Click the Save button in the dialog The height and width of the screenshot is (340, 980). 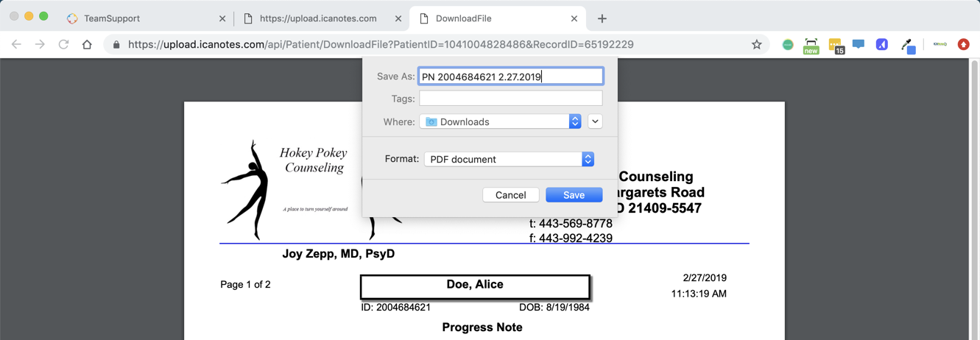pos(574,195)
